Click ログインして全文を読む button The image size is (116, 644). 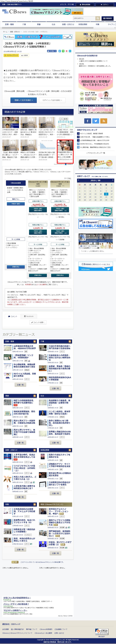click(x=52, y=100)
